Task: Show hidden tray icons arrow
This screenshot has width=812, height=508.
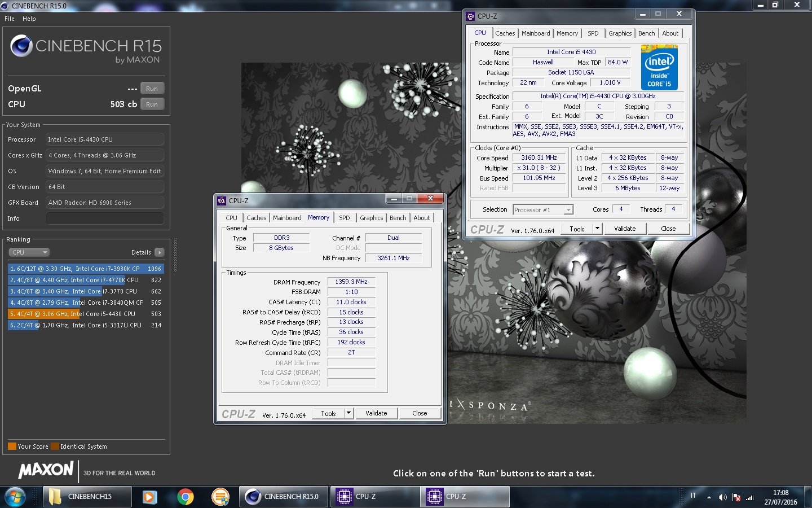Action: coord(709,497)
